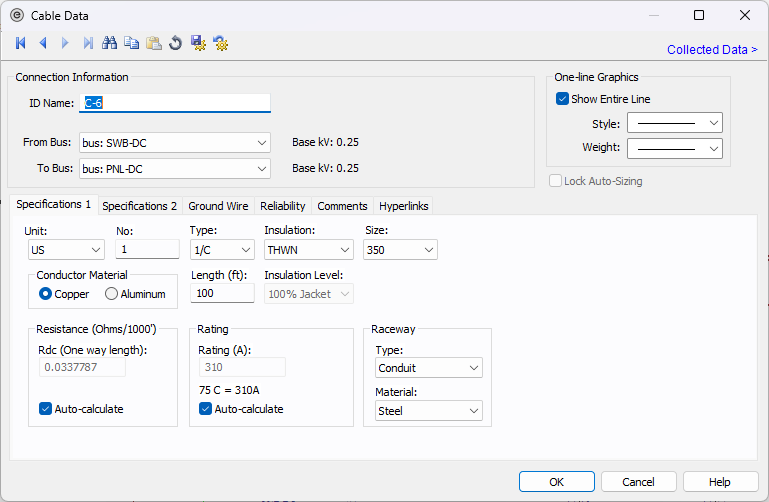769x502 pixels.
Task: Open the To Bus dropdown
Action: click(x=175, y=169)
